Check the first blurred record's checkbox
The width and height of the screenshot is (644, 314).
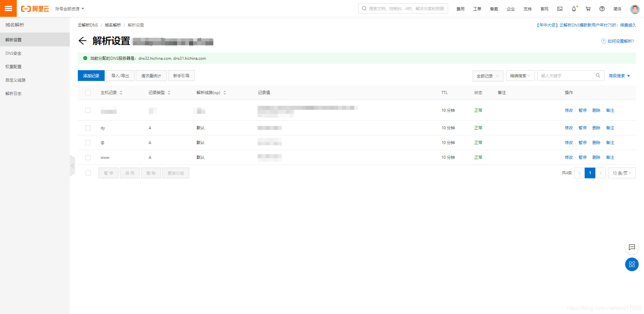tap(88, 110)
